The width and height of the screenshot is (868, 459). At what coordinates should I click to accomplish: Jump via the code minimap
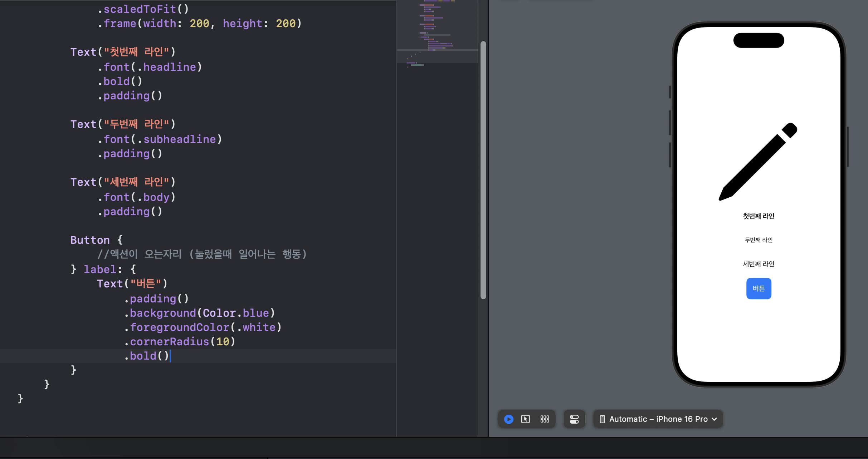point(437,32)
